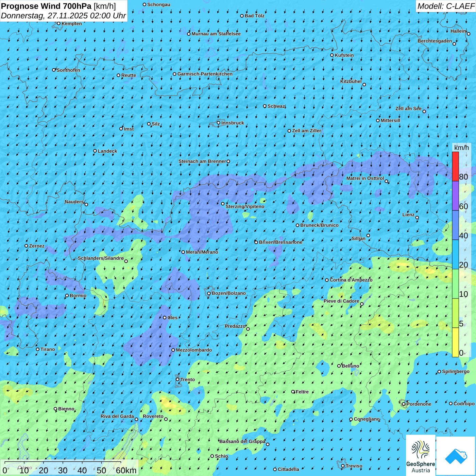Select the Lienz city label
The height and width of the screenshot is (476, 476).
[x=408, y=215]
